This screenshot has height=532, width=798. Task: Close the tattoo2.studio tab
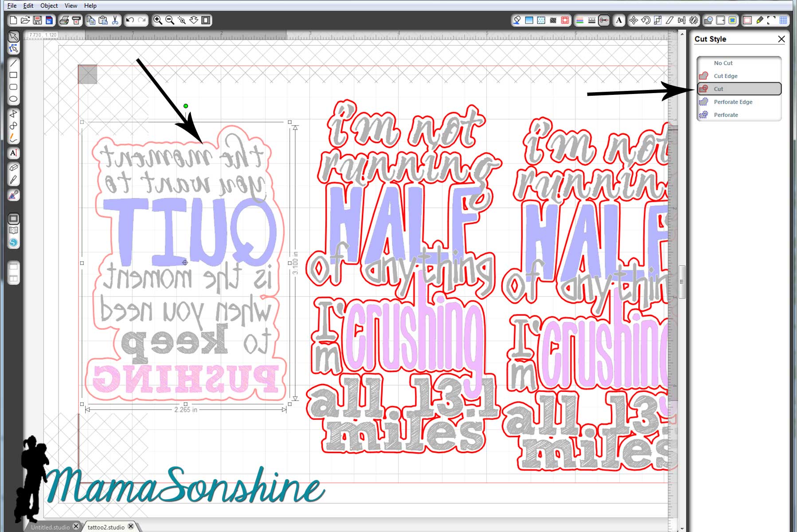click(131, 526)
